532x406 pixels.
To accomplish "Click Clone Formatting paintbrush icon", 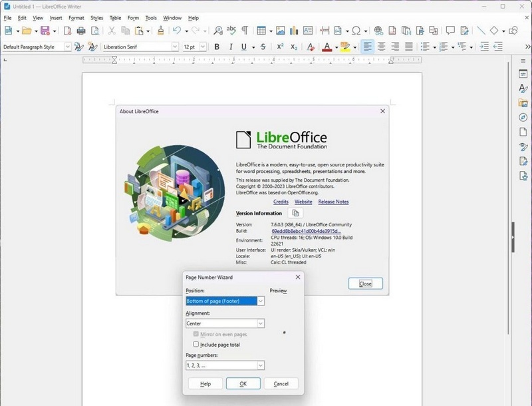I will pos(161,31).
